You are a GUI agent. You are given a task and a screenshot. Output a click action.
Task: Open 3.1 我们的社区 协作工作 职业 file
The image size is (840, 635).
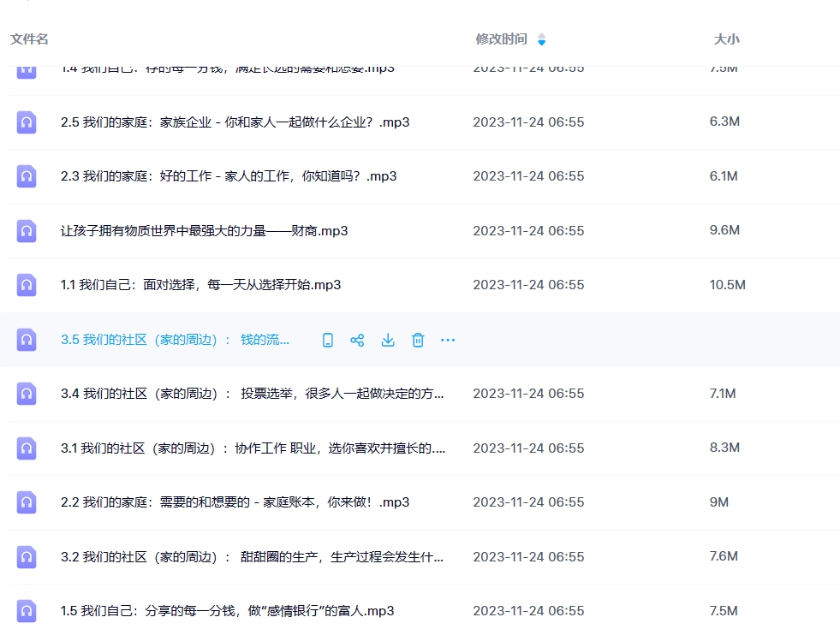coord(253,448)
